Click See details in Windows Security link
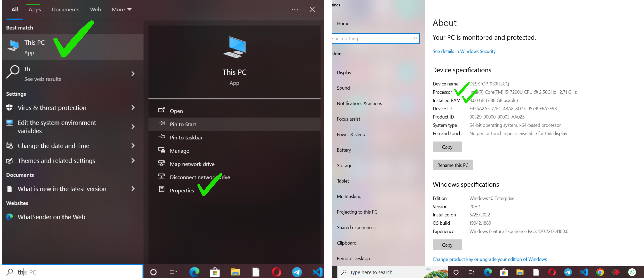 pos(464,51)
